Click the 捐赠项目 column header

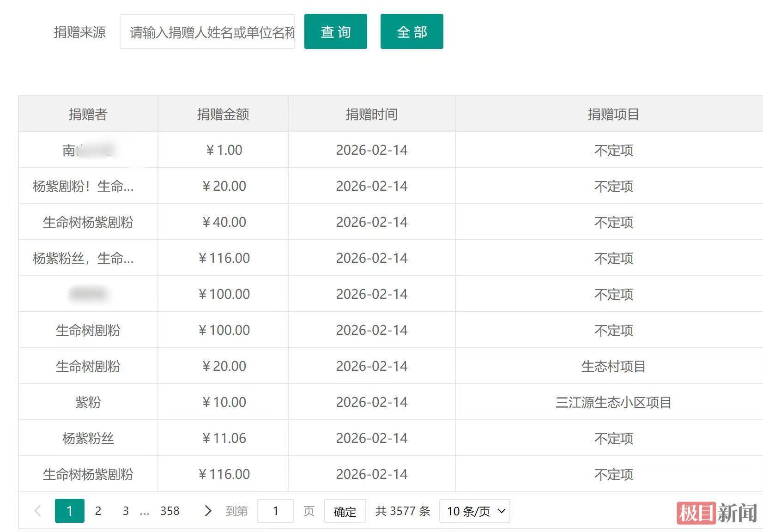pos(613,114)
